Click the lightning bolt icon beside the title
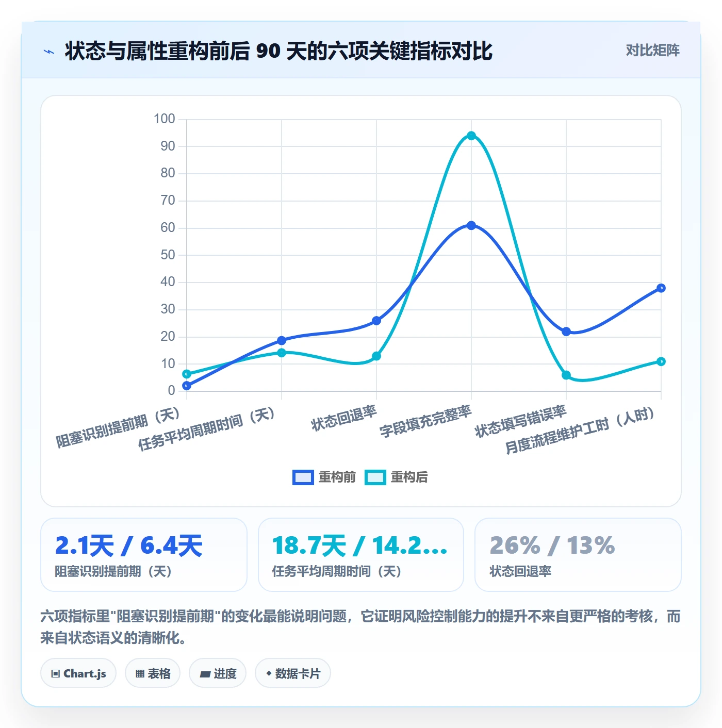Screen dimensions: 722x728 point(49,51)
